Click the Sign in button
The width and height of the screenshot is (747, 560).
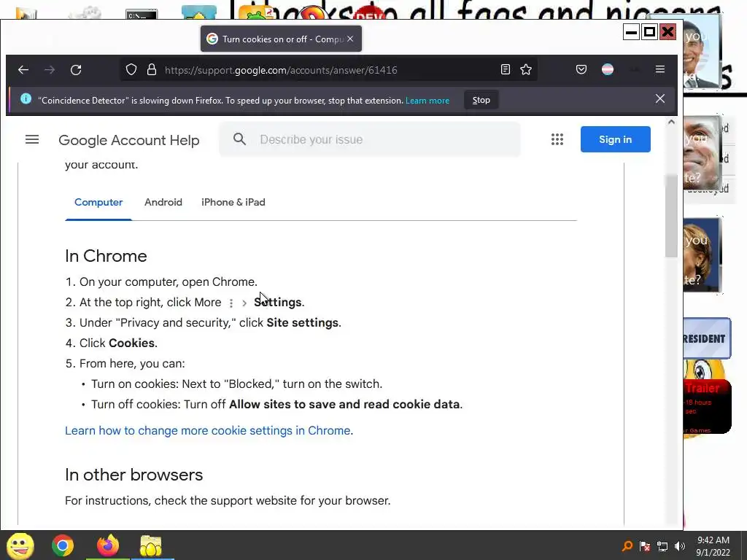point(615,139)
